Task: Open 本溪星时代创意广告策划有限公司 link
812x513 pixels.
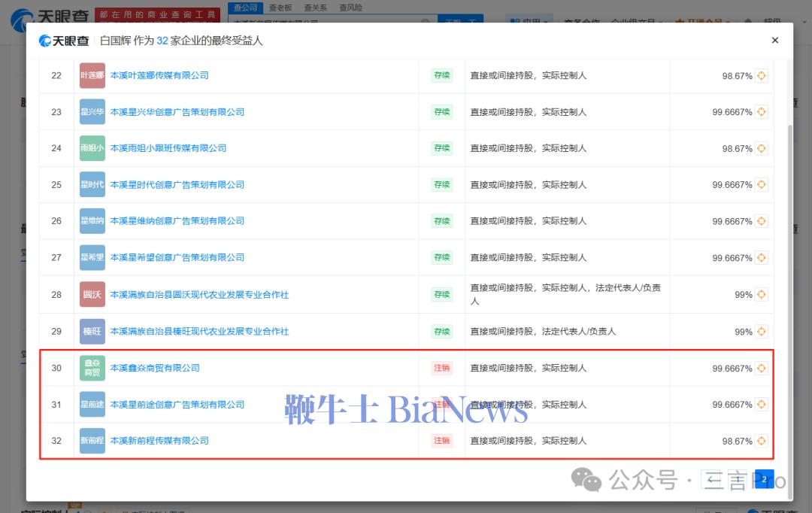Action: [177, 185]
